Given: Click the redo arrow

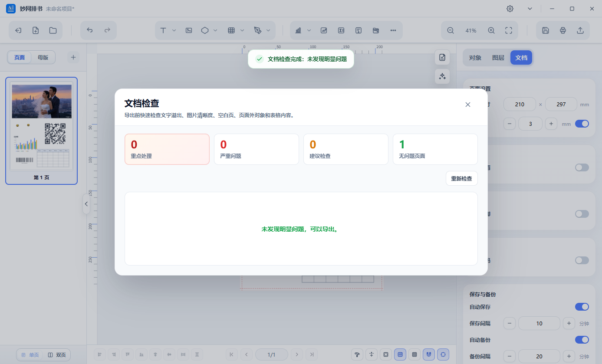Looking at the screenshot, I should point(107,30).
